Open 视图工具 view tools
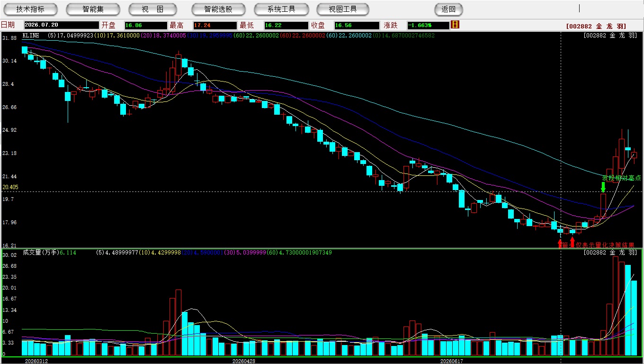Image resolution: width=644 pixels, height=364 pixels. (x=343, y=9)
